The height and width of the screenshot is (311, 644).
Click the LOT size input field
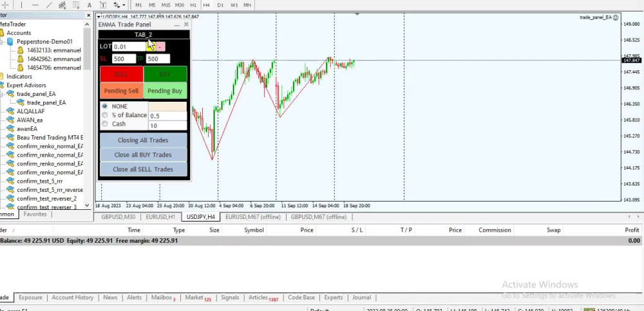129,47
